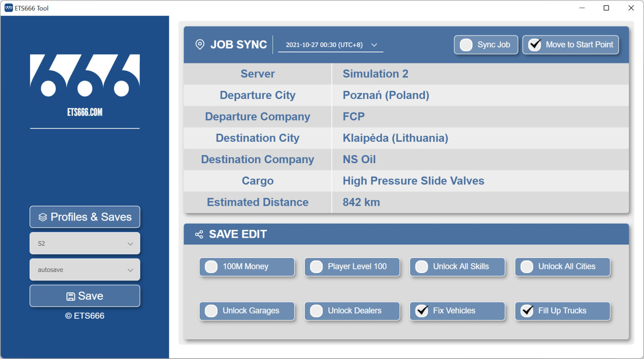Click the share icon next to SAVE EDIT

click(x=199, y=234)
